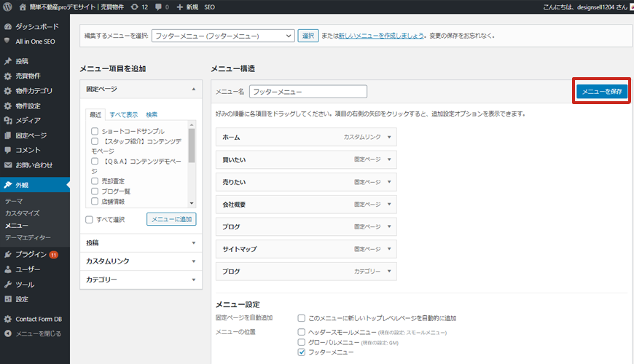Open the updates icon showing 12
Image resolution: width=634 pixels, height=364 pixels.
coord(135,7)
